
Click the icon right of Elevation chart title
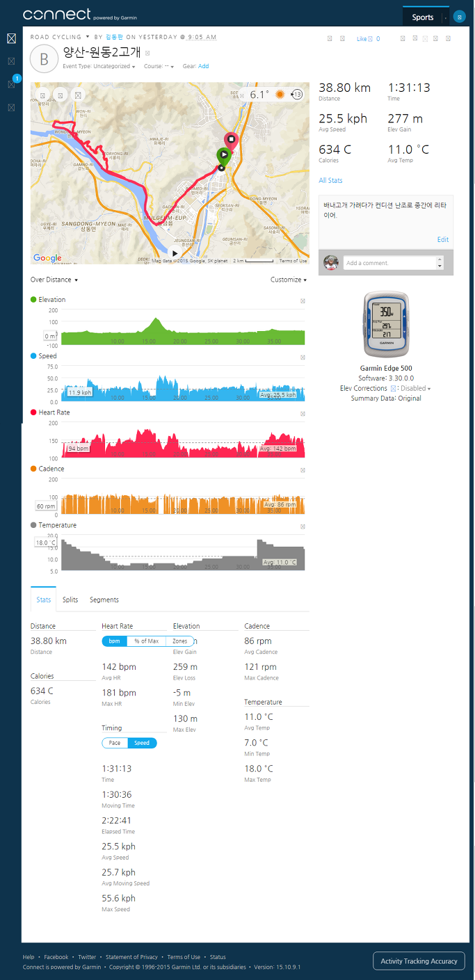tap(303, 301)
